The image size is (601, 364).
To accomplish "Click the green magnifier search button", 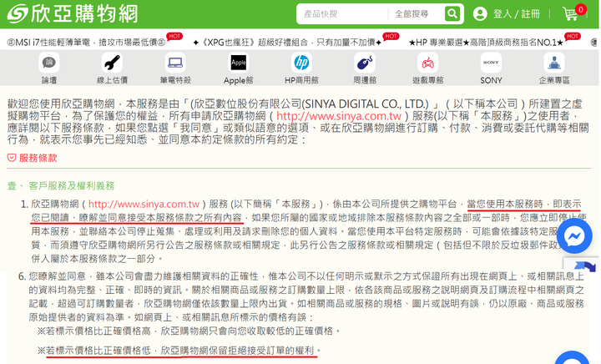I will [x=452, y=14].
